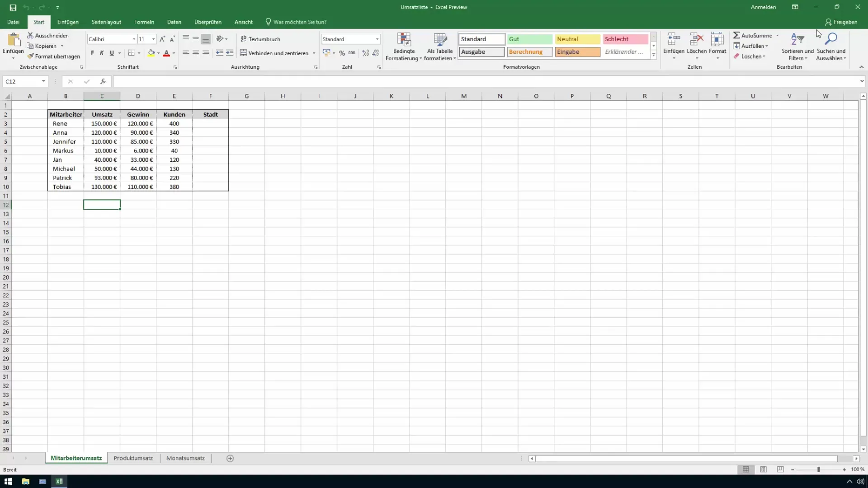Click the Freigeben share button
Screen dimensions: 868x488
(x=841, y=22)
